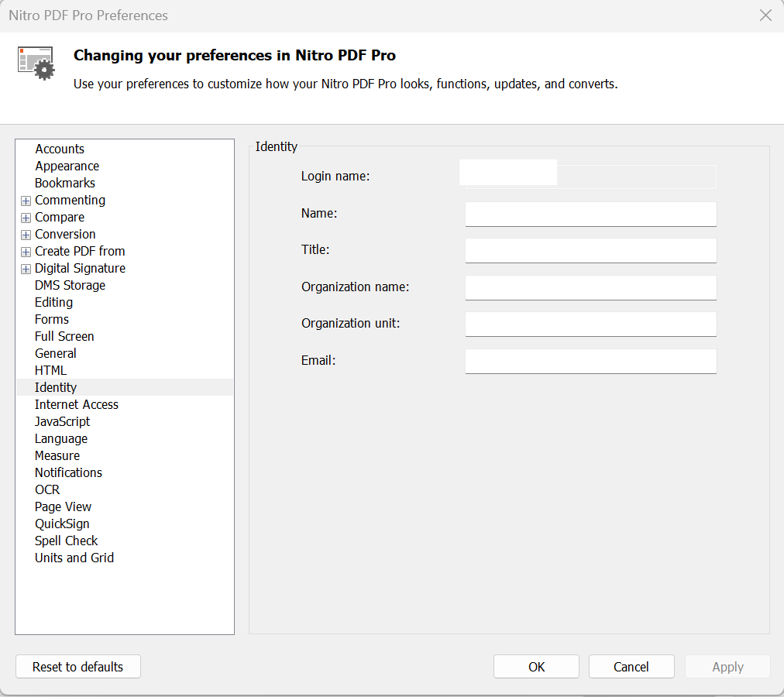Open Notifications preferences
The height and width of the screenshot is (697, 784).
[x=68, y=472]
